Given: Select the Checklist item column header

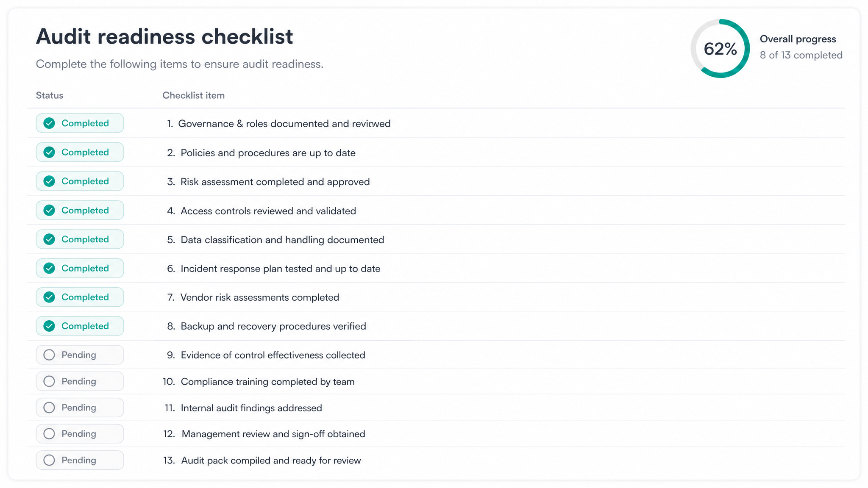Looking at the screenshot, I should tap(193, 95).
